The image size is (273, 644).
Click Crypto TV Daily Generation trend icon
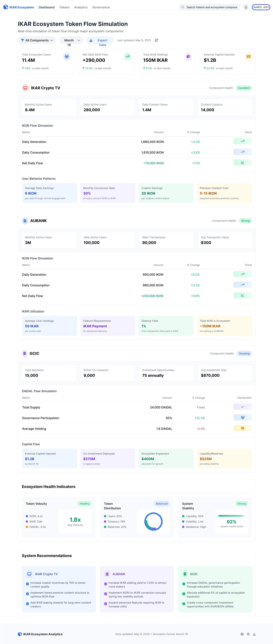point(242,141)
